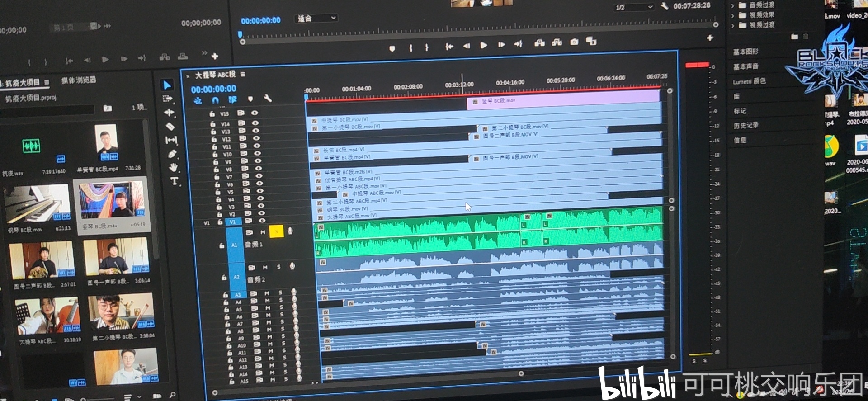Toggle track lock on V15

(x=212, y=114)
